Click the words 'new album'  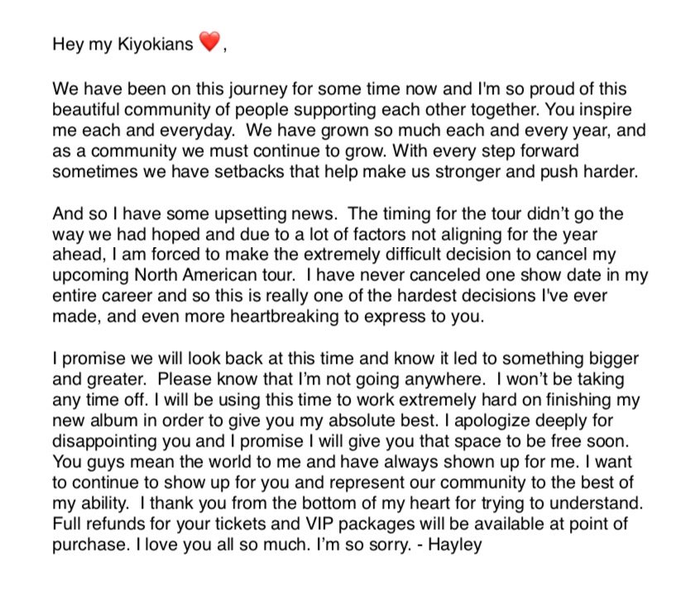(x=95, y=420)
